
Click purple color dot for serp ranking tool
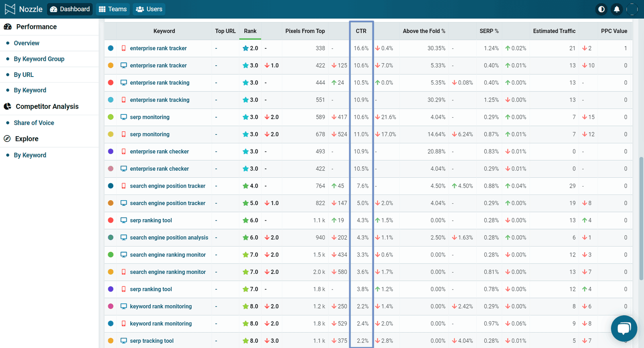click(x=111, y=289)
